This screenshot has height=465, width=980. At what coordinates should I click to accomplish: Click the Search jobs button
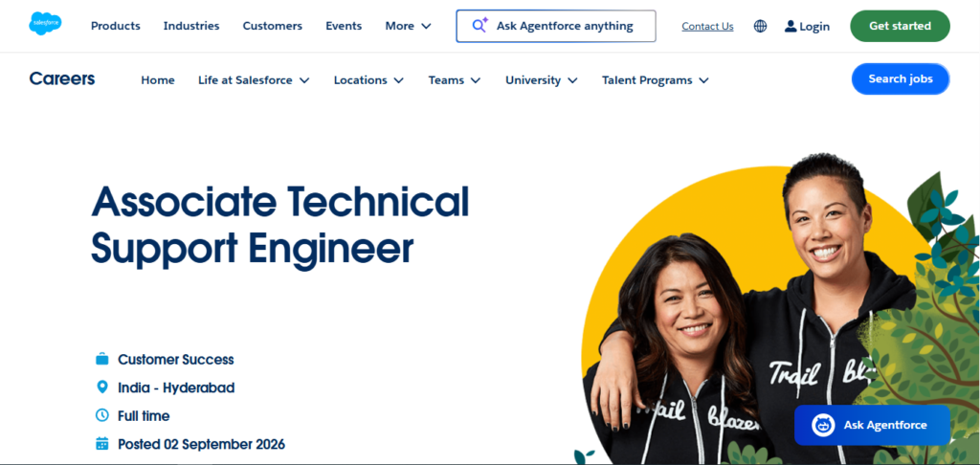(901, 78)
